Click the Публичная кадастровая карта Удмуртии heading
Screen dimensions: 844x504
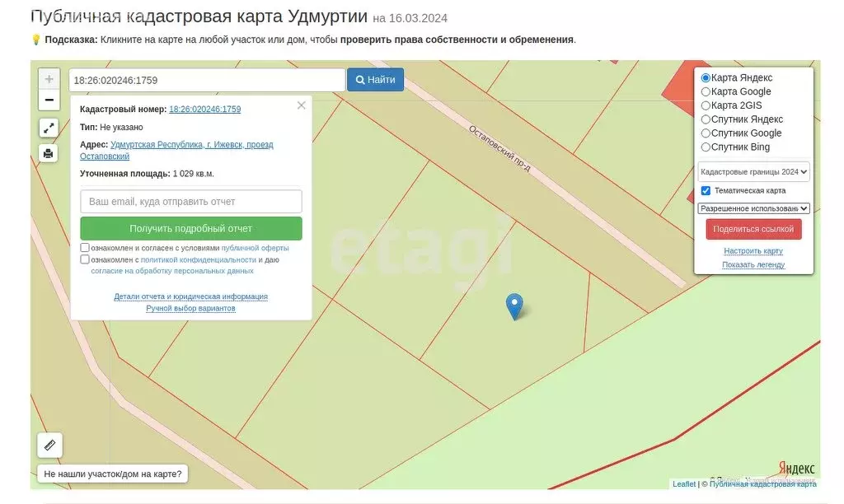(x=199, y=16)
